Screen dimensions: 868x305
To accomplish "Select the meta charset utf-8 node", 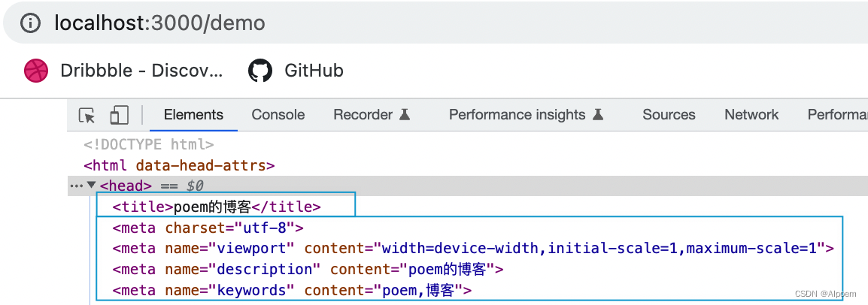I will (x=208, y=228).
